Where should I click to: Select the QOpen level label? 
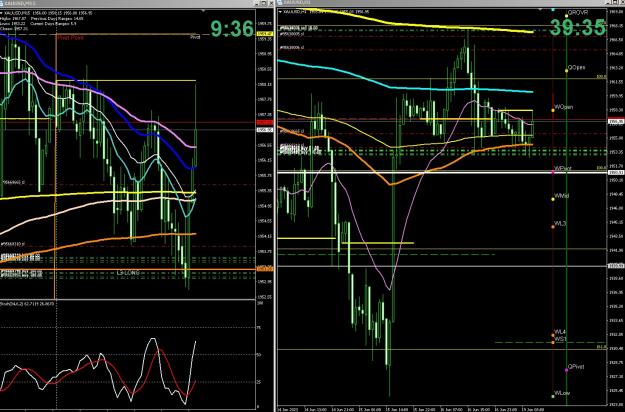(577, 67)
